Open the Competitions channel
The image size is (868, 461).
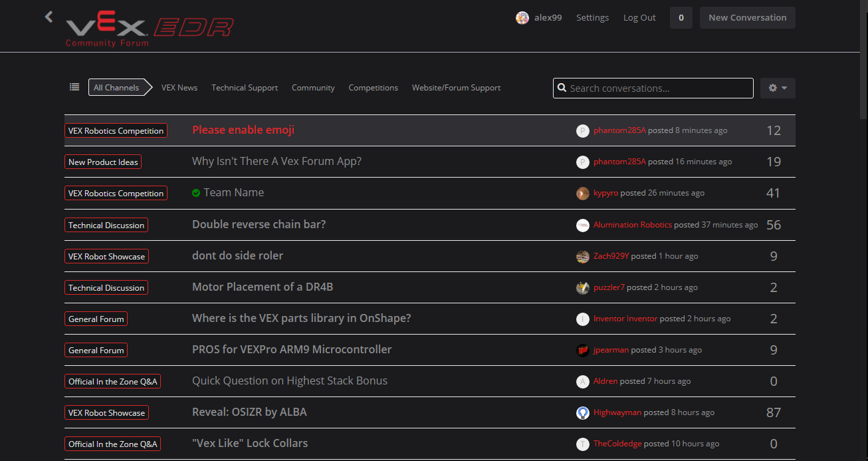tap(374, 88)
